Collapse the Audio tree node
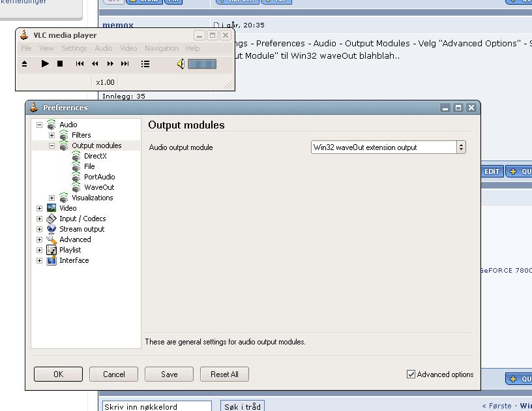 point(39,125)
